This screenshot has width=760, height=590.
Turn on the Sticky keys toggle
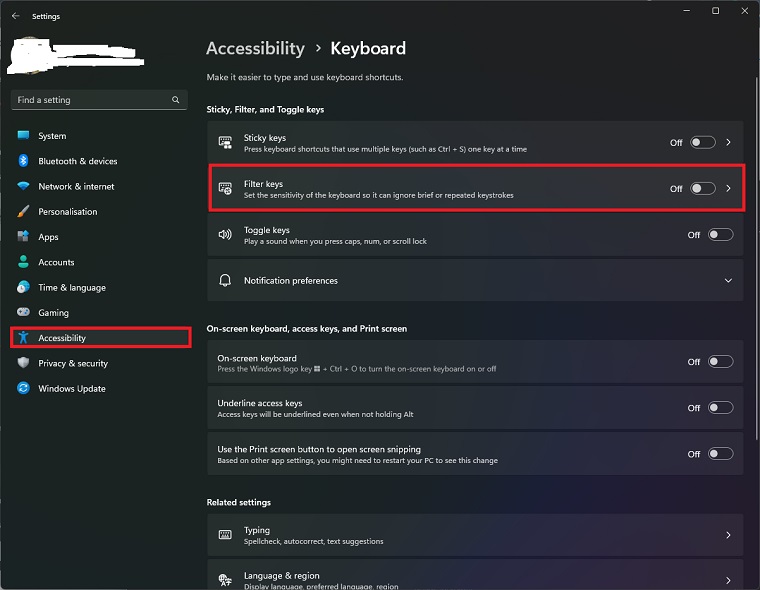[x=703, y=142]
